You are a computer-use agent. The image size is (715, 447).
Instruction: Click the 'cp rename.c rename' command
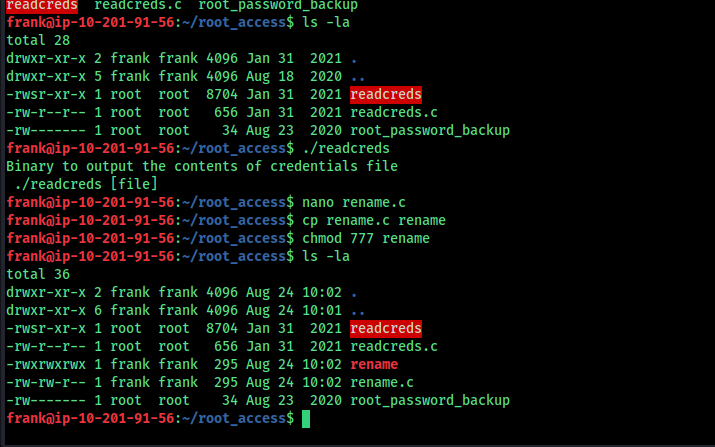tap(374, 220)
